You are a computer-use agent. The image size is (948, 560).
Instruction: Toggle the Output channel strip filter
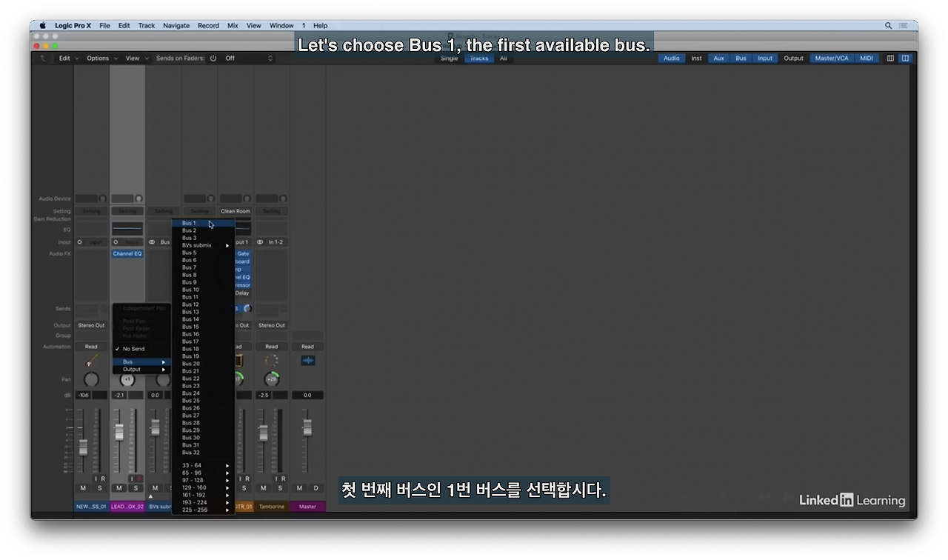click(x=793, y=58)
